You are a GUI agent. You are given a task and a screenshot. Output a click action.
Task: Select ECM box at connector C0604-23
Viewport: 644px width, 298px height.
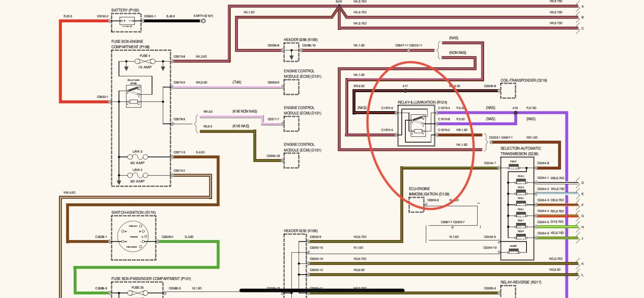pyautogui.click(x=291, y=160)
